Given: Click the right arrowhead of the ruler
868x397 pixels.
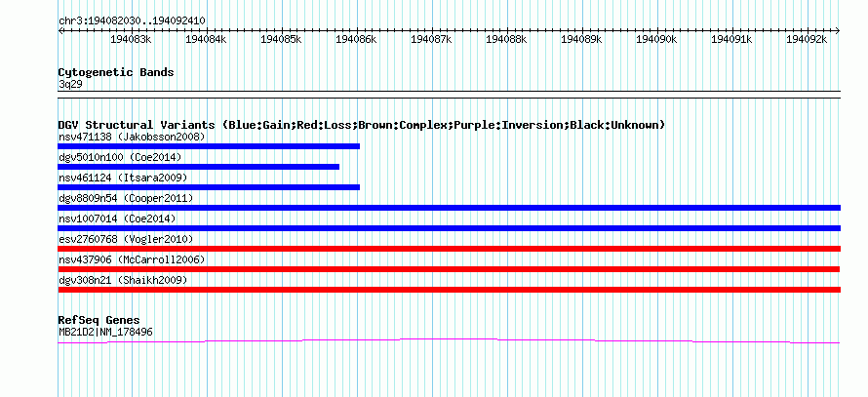Looking at the screenshot, I should pos(838,30).
